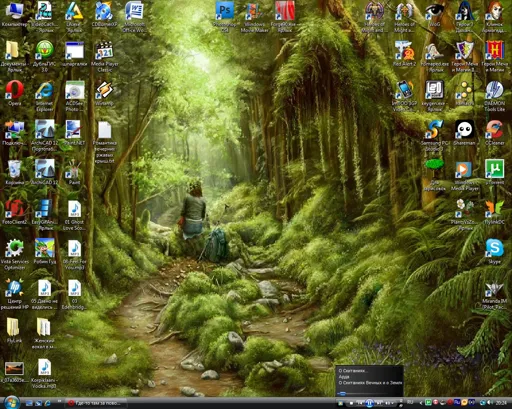Pause playback in the taskbar media player
This screenshot has height=409, width=512.
370,403
